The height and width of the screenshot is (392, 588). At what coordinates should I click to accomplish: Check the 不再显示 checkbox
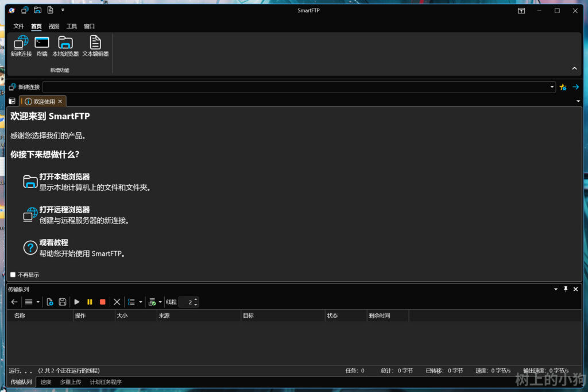point(13,275)
